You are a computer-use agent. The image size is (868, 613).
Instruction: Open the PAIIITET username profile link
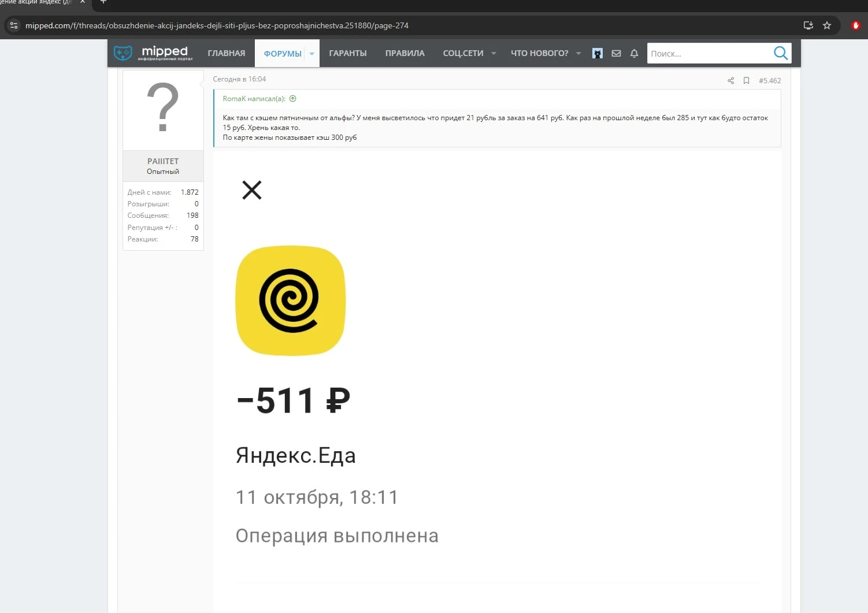click(x=163, y=161)
